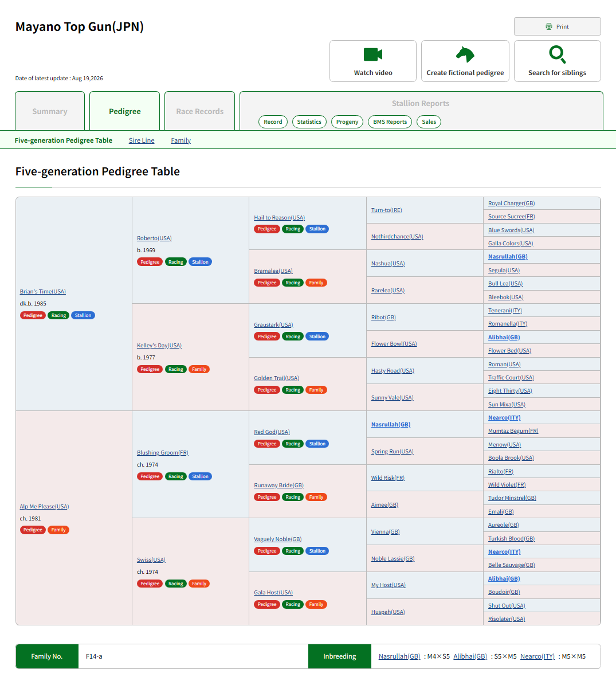Screen dimensions: 616x685
Task: Open Hail to Reason(USA) link
Action: pos(280,218)
